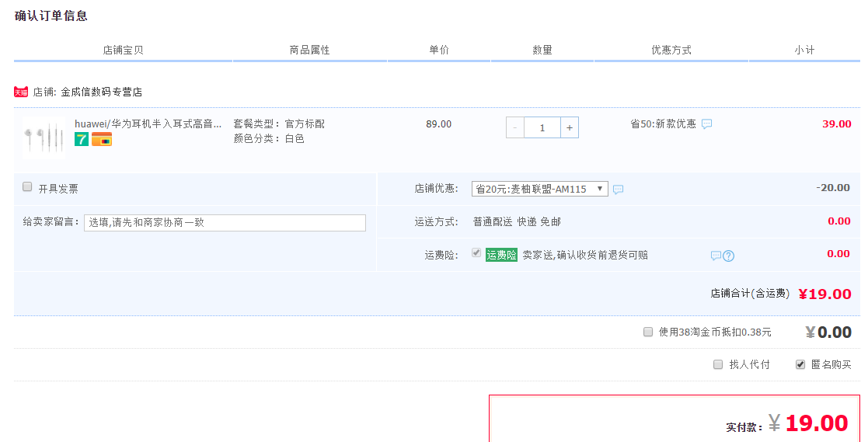Click the subtotal 39.00 value
The height and width of the screenshot is (442, 868).
[836, 124]
